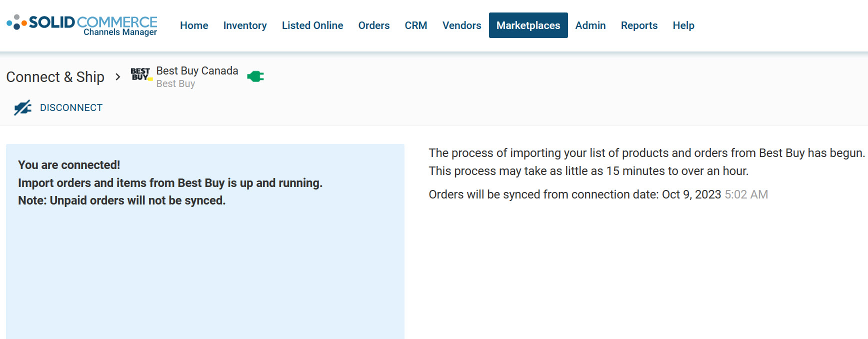Viewport: 868px width, 339px height.
Task: Open the Inventory menu
Action: pyautogui.click(x=245, y=25)
